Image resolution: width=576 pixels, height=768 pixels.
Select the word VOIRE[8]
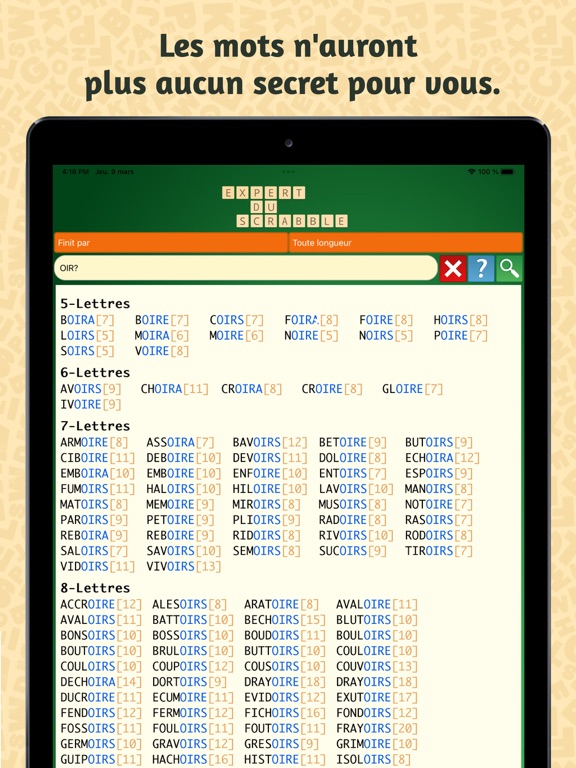(162, 351)
